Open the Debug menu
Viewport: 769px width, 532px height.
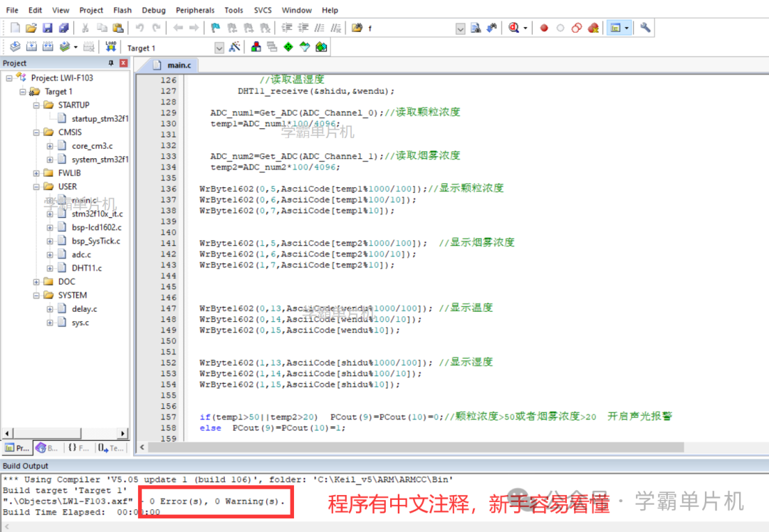pyautogui.click(x=154, y=10)
